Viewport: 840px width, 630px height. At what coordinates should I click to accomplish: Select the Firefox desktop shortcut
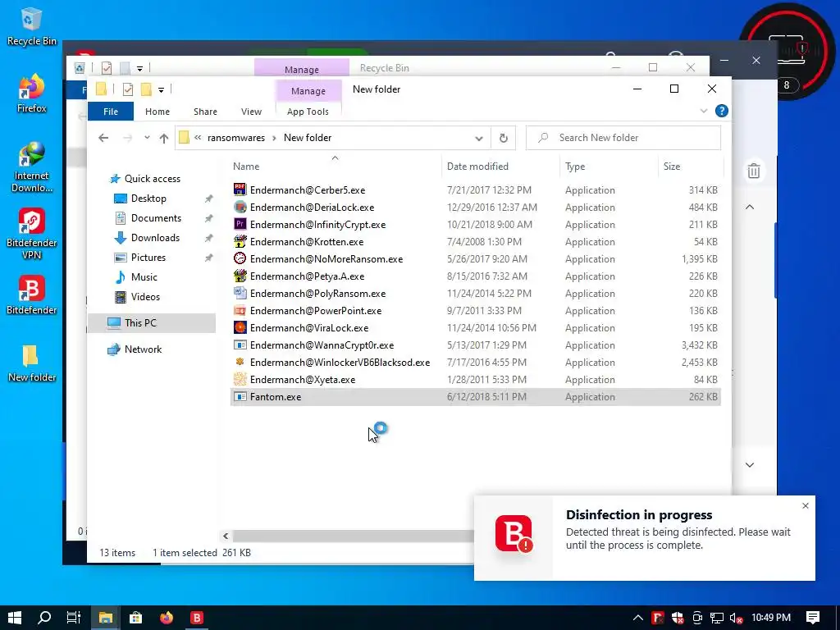point(32,94)
